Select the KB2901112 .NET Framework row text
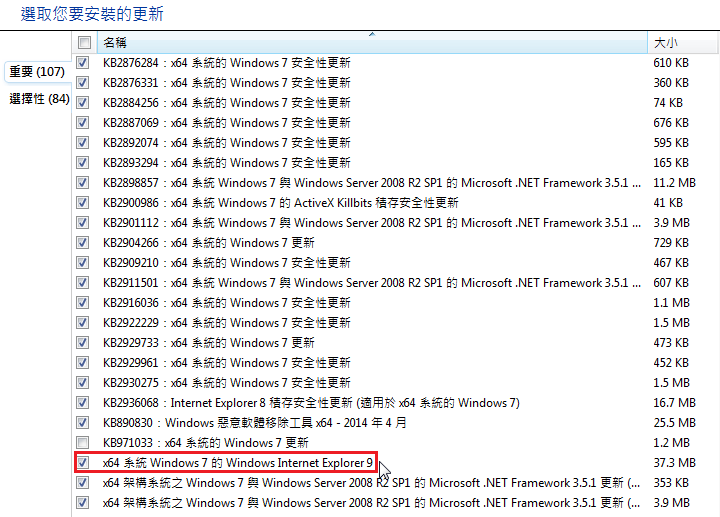720x517 pixels. click(372, 223)
